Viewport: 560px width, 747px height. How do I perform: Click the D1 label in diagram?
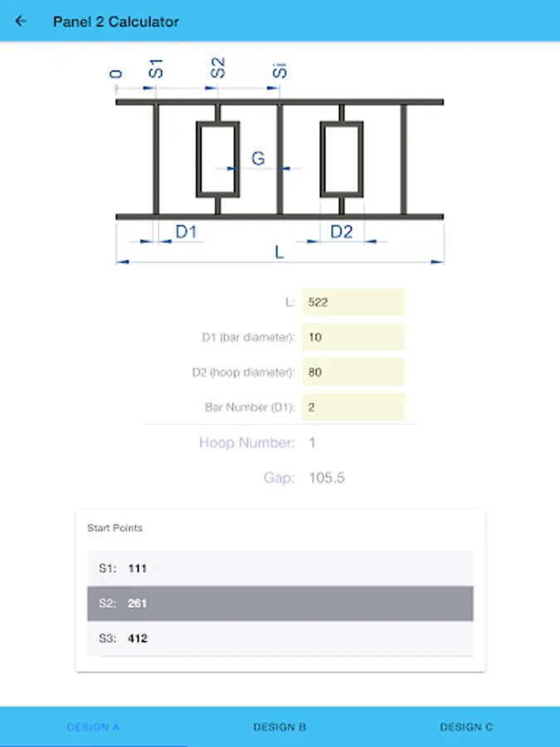coord(186,232)
